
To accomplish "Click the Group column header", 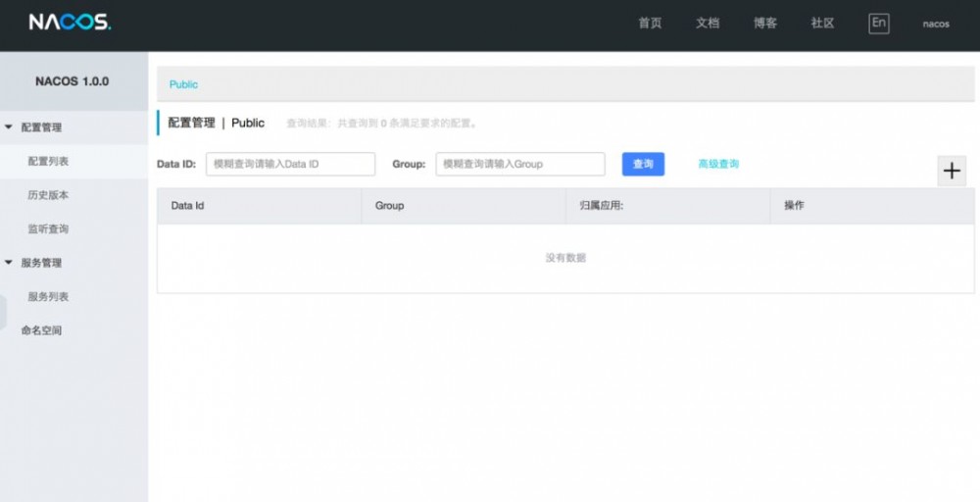I will pyautogui.click(x=464, y=206).
